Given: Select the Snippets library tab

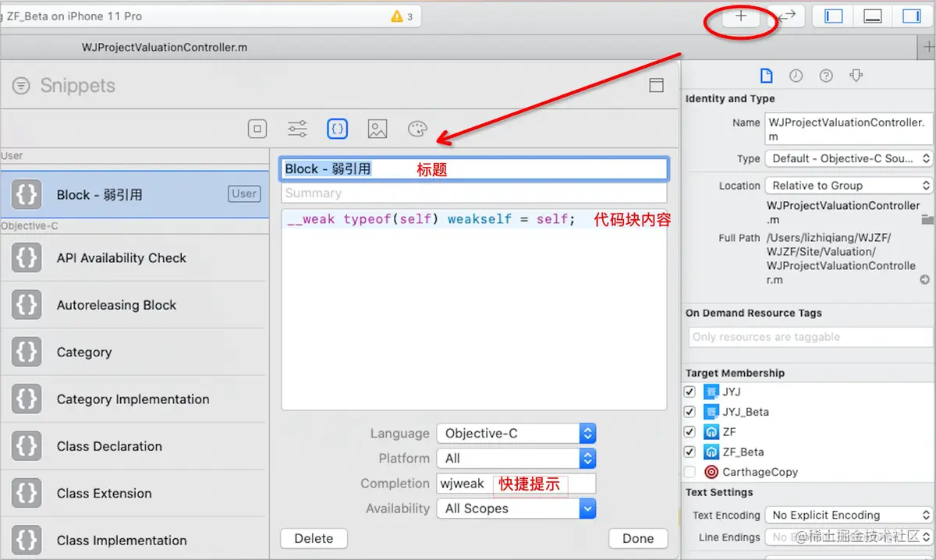Looking at the screenshot, I should point(337,129).
